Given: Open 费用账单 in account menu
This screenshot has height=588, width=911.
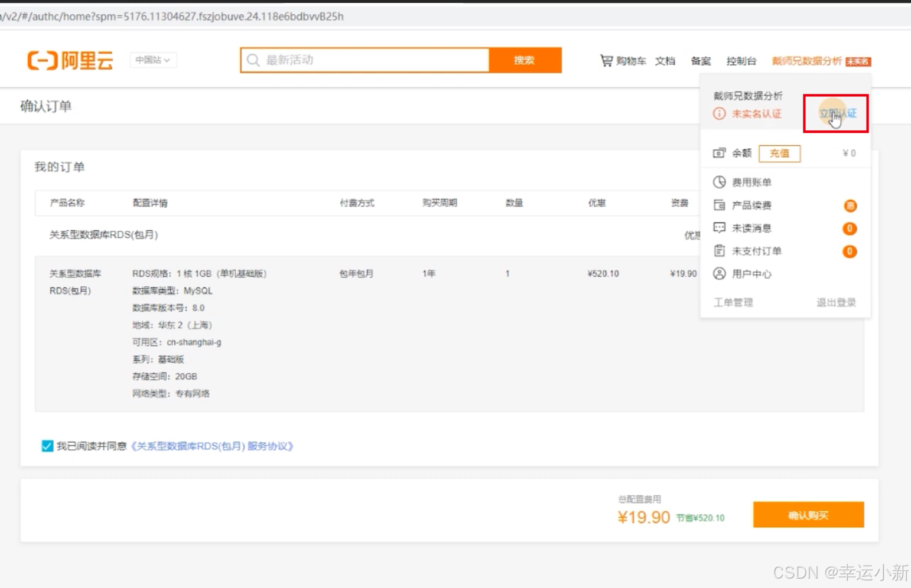Looking at the screenshot, I should [751, 182].
